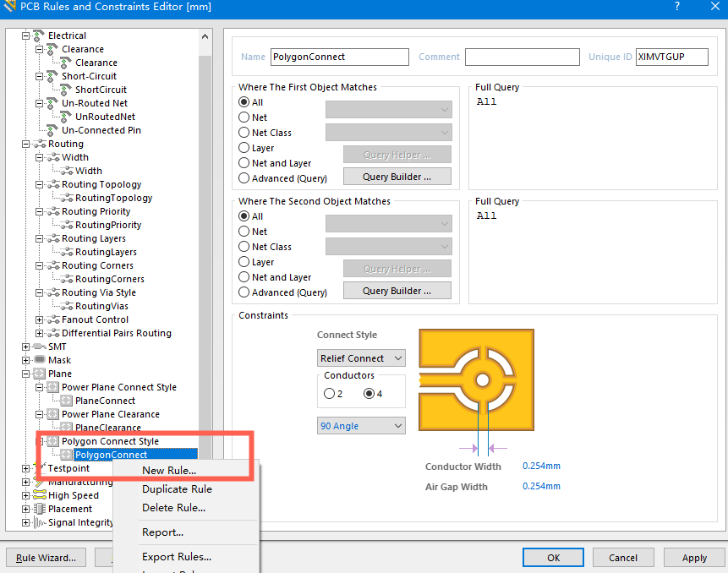Click the Mask category icon
728x573 pixels.
tap(39, 360)
